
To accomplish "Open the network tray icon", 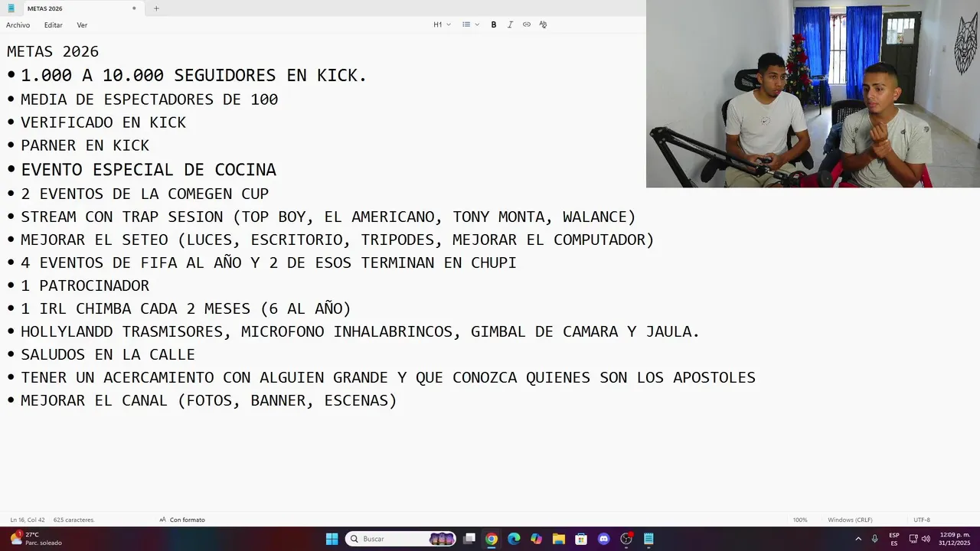I will click(913, 539).
